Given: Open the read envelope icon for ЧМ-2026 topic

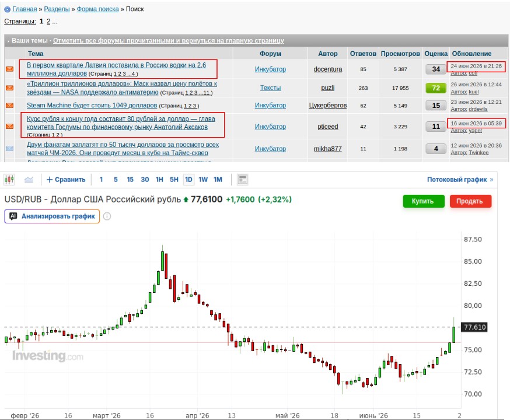Looking at the screenshot, I should point(10,148).
